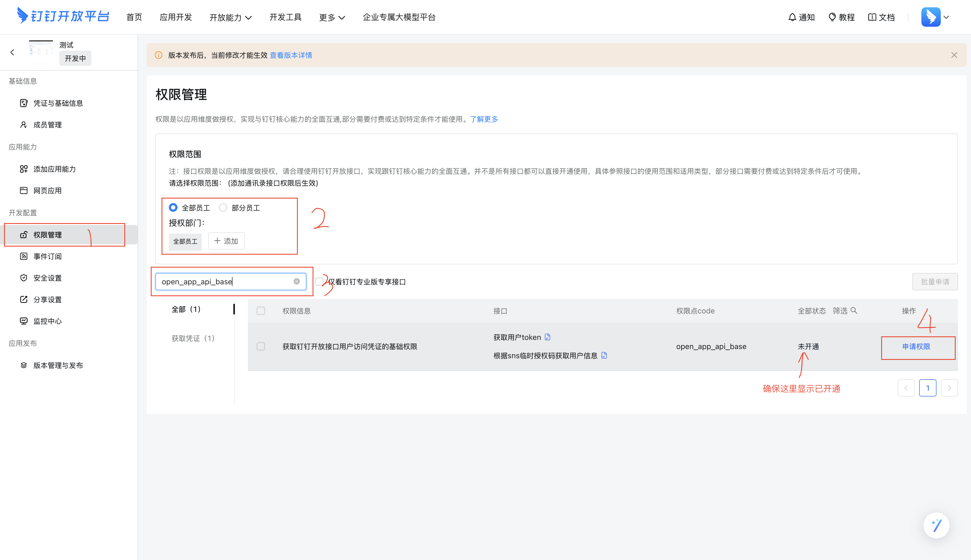Select the 部分员工 radio option
971x560 pixels.
pos(223,208)
